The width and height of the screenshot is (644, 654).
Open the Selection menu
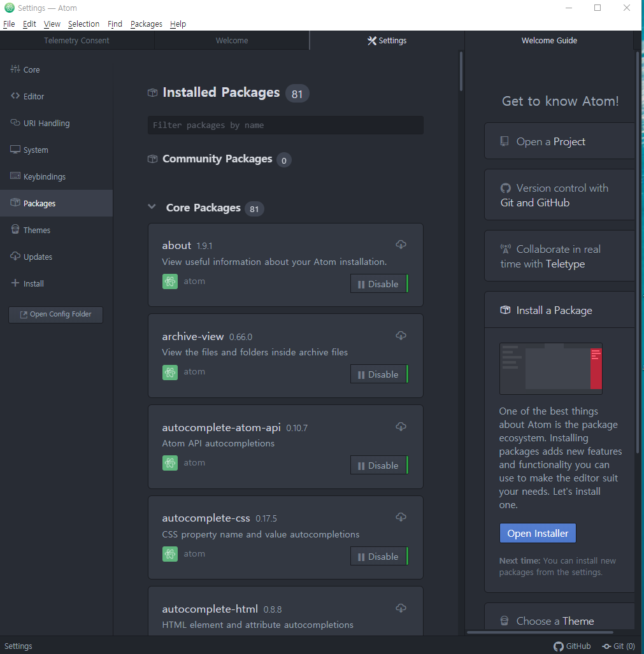click(84, 24)
